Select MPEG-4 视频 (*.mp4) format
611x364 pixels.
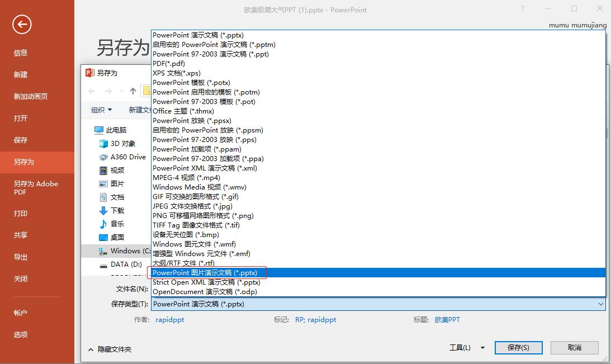(x=186, y=178)
